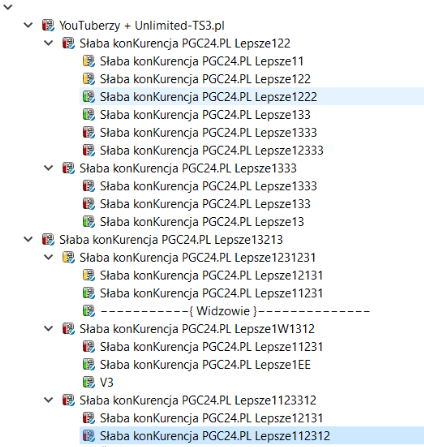Click the red icon next to Lepsze133
This screenshot has width=424, height=447.
pos(89,204)
